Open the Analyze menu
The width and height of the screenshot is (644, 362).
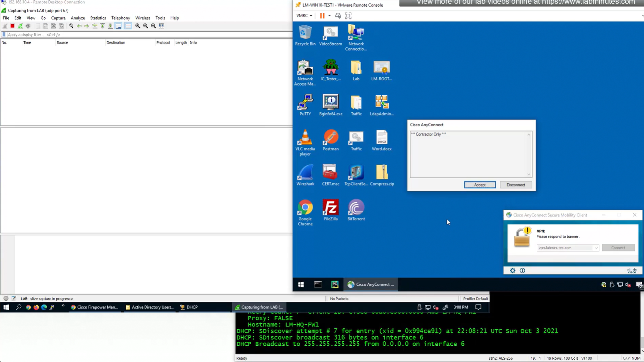click(x=78, y=18)
